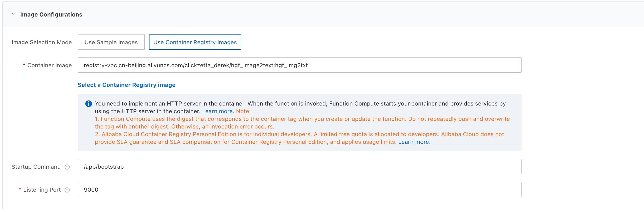
Task: Click the Container Image field label
Action: click(50, 65)
